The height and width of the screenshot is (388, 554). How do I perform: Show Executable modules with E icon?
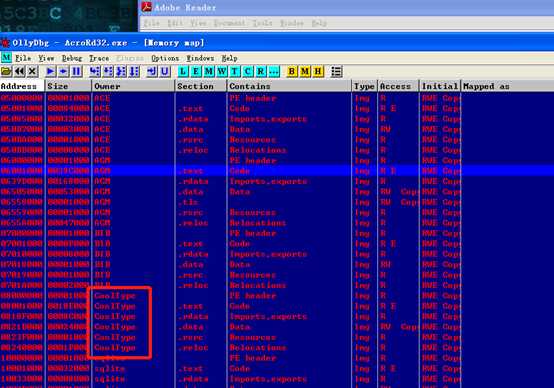click(x=196, y=72)
